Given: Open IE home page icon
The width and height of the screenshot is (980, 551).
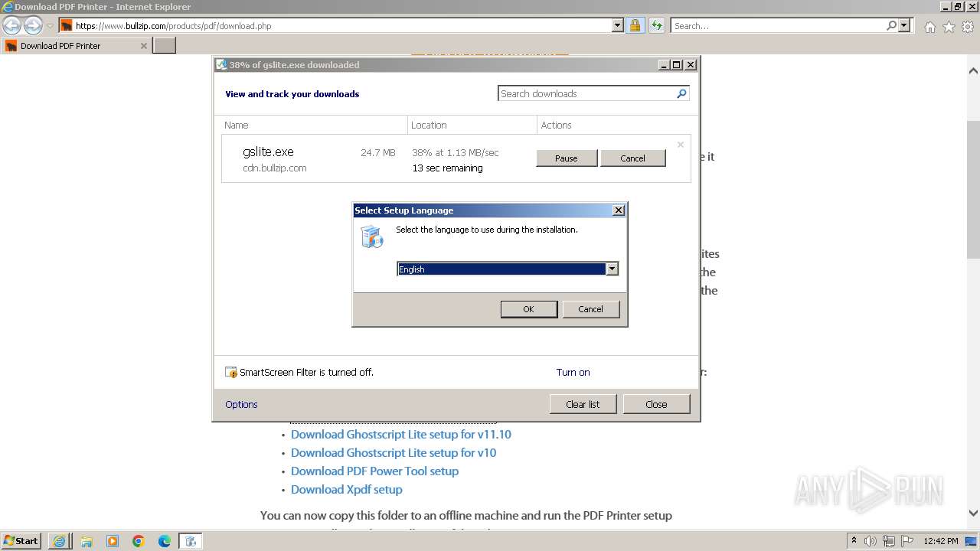Looking at the screenshot, I should (929, 27).
